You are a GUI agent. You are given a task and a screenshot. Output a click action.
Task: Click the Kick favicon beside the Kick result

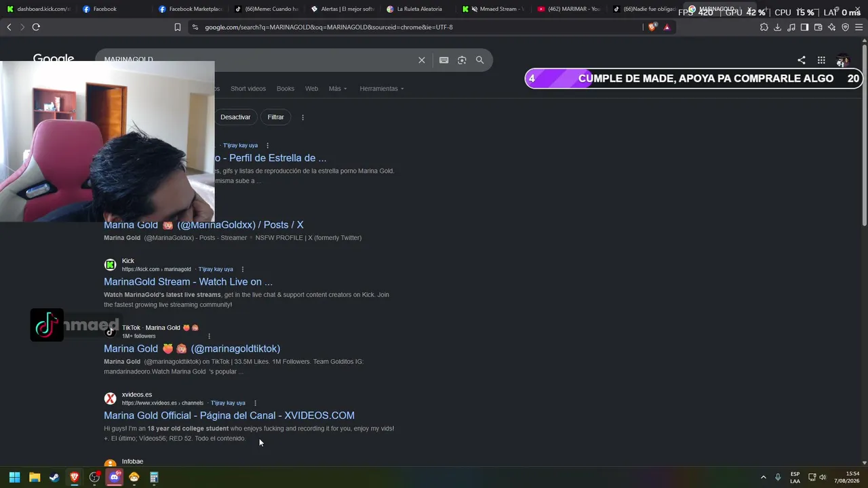pos(110,265)
